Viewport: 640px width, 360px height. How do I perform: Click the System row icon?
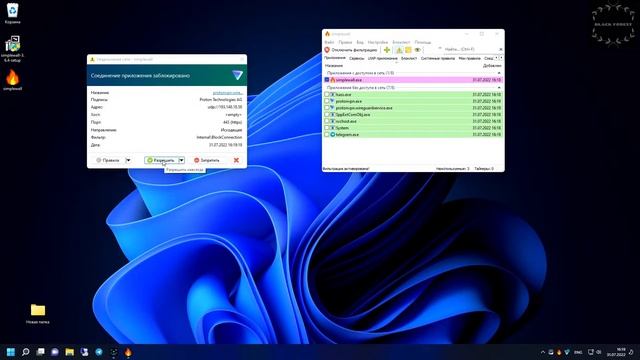click(333, 128)
